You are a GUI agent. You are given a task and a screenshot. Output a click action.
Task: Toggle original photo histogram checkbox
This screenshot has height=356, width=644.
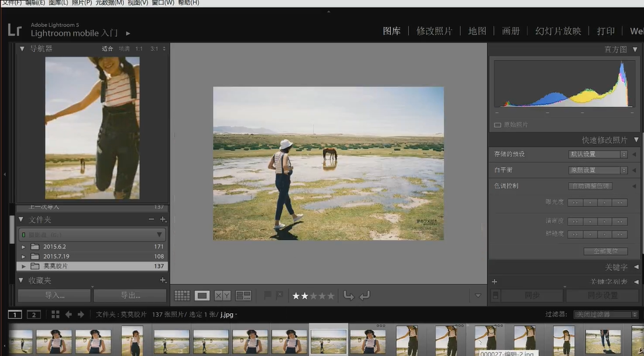[498, 125]
